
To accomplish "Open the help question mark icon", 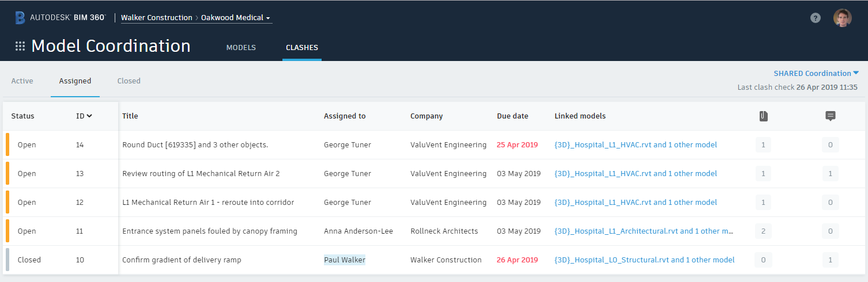I will [x=815, y=18].
